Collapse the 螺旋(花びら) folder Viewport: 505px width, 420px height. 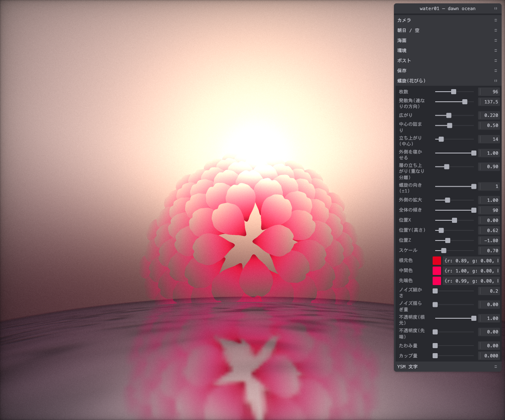448,81
